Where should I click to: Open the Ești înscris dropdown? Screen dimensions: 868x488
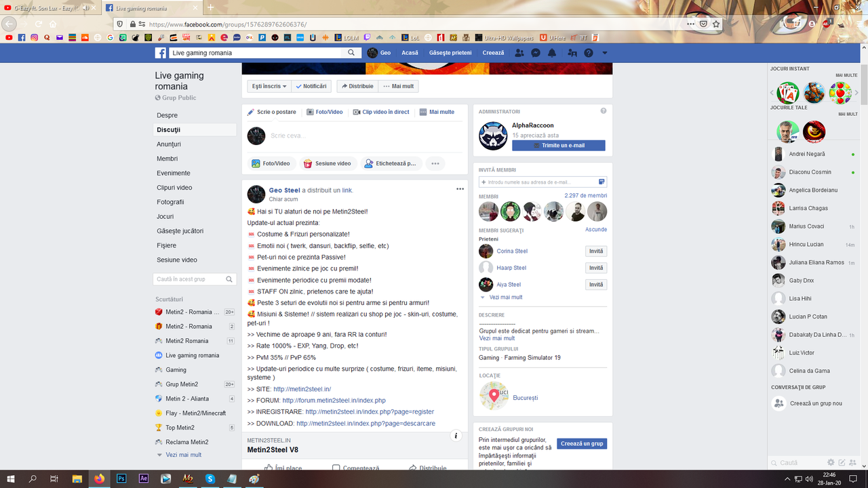tap(269, 86)
